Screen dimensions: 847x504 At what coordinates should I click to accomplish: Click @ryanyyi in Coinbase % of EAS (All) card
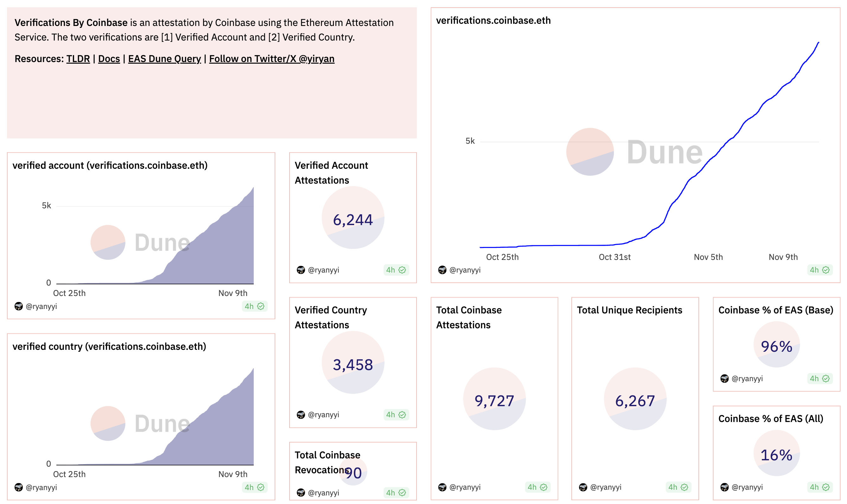(747, 487)
